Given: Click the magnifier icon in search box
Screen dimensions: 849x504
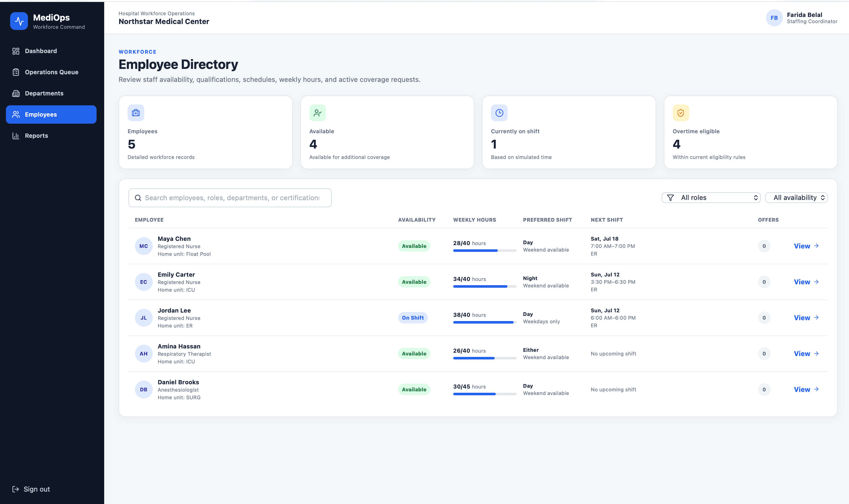Looking at the screenshot, I should coord(138,198).
